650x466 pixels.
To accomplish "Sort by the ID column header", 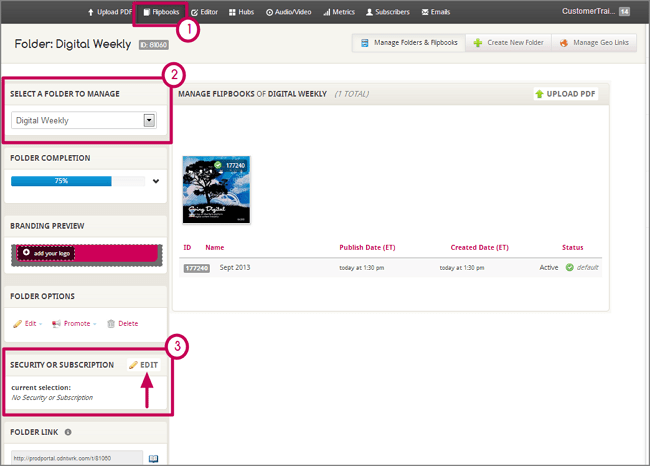I will (187, 248).
